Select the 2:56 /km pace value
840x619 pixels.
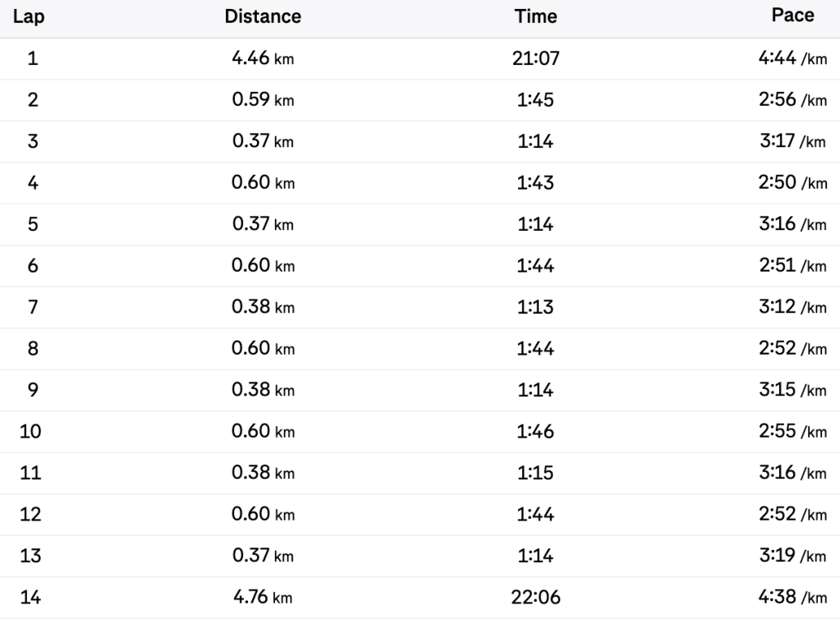point(792,100)
